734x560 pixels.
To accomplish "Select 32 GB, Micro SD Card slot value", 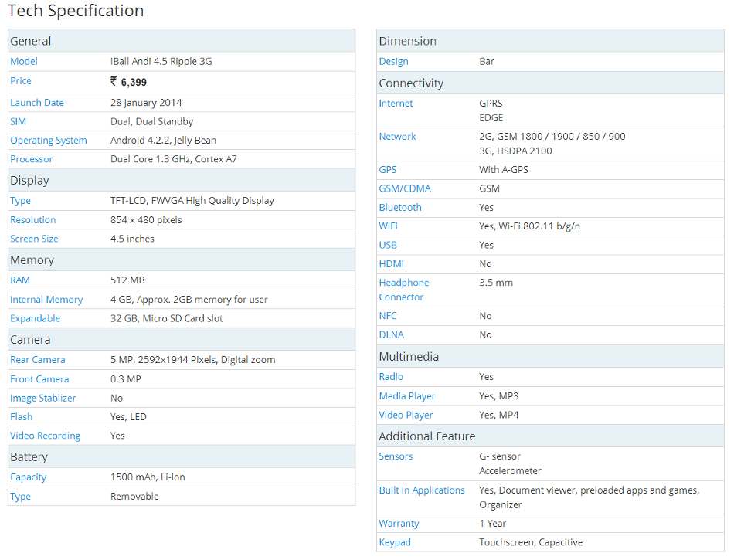I will [167, 318].
